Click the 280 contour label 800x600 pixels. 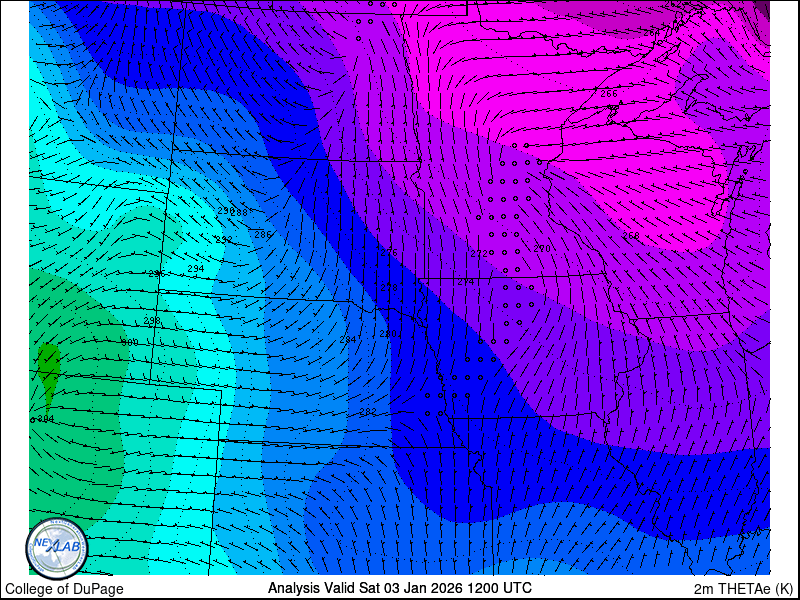pos(388,334)
